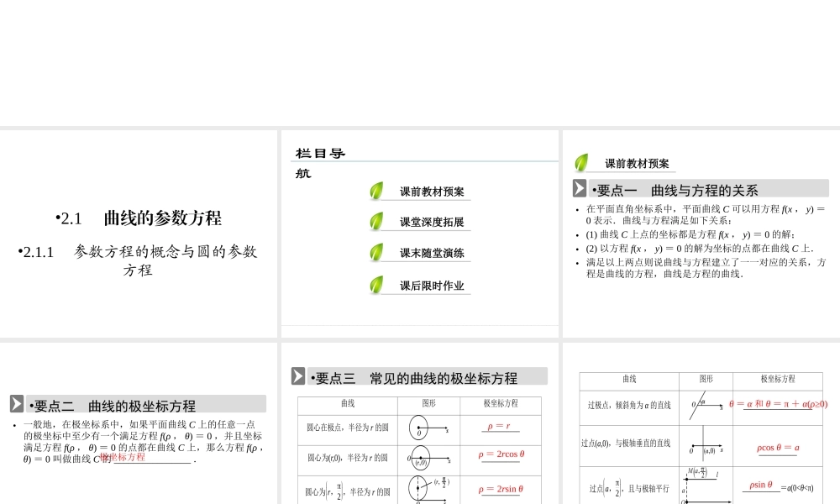Select the leaf icon for 课末随堂演练
Image resolution: width=840 pixels, height=504 pixels.
point(377,253)
